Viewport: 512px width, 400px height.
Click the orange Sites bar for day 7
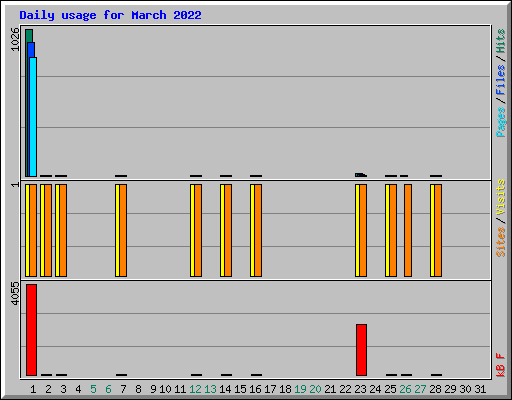[x=123, y=230]
